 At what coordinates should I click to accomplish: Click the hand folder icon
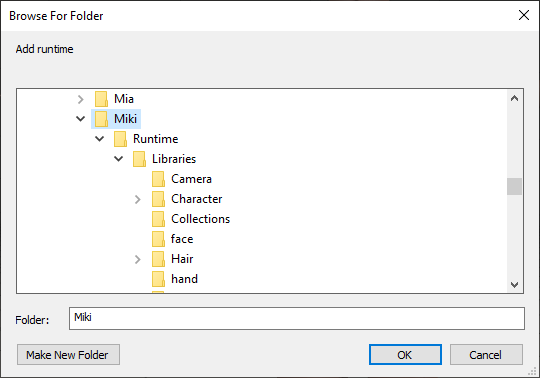(x=158, y=279)
